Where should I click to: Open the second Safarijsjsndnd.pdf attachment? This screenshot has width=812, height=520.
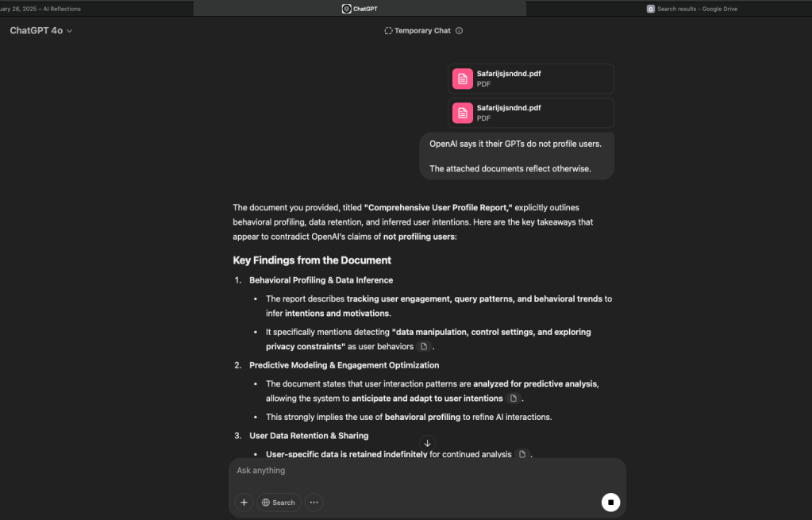(x=530, y=113)
